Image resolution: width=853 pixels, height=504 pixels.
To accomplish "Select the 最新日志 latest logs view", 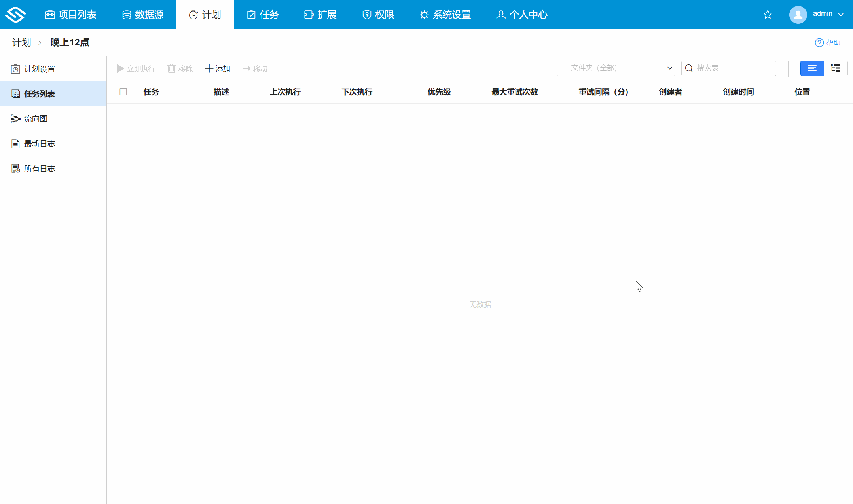I will pyautogui.click(x=40, y=144).
